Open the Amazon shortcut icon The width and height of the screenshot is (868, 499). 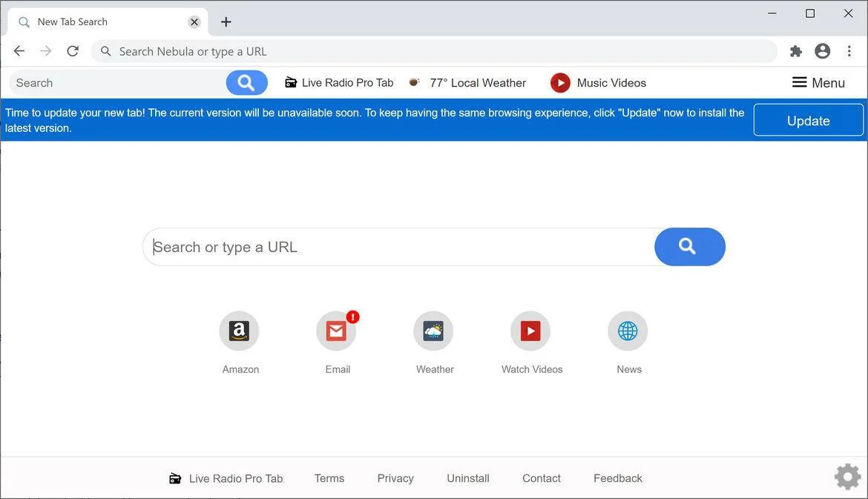point(239,331)
